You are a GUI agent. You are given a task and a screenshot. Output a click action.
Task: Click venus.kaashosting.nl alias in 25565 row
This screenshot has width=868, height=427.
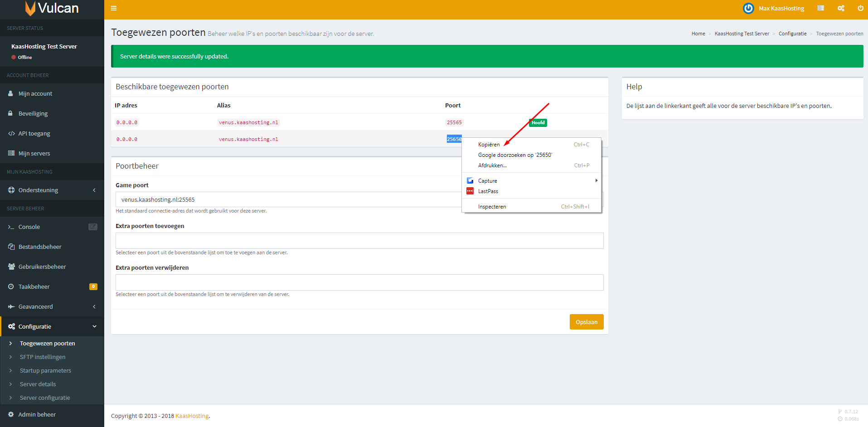point(248,122)
